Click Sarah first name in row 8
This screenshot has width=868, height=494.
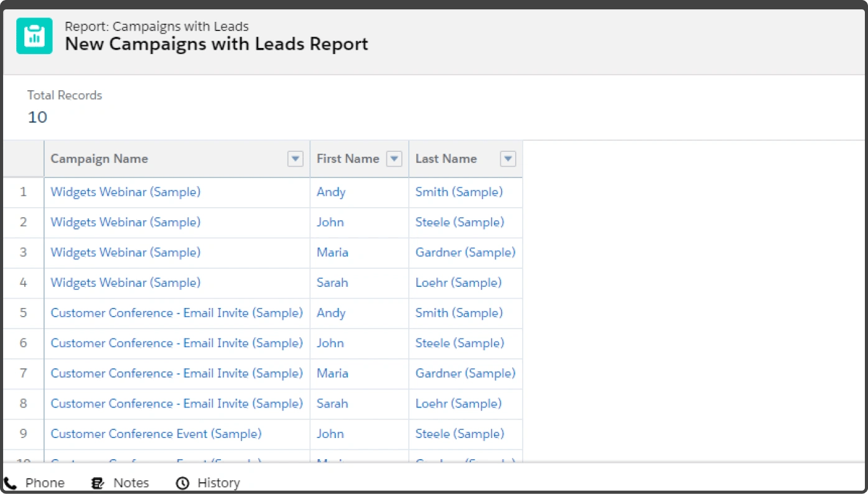click(x=332, y=404)
